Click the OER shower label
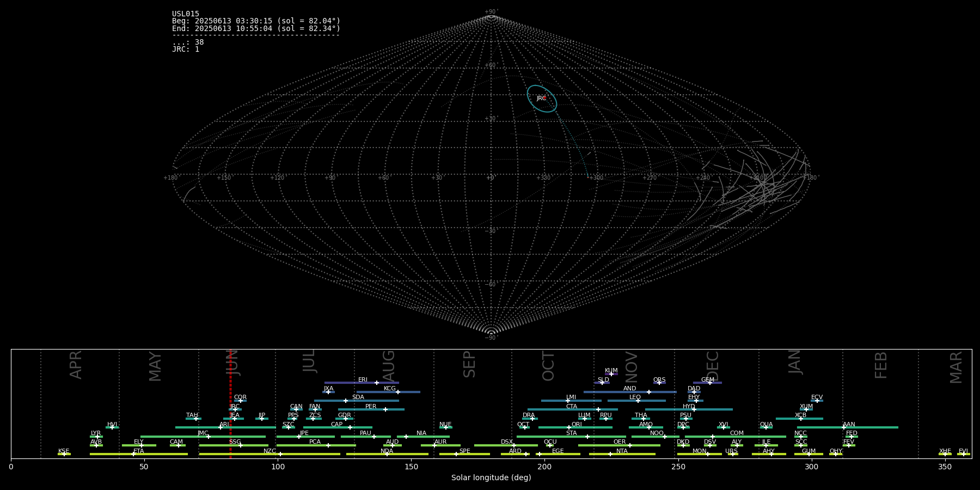This screenshot has width=980, height=490. pos(619,442)
